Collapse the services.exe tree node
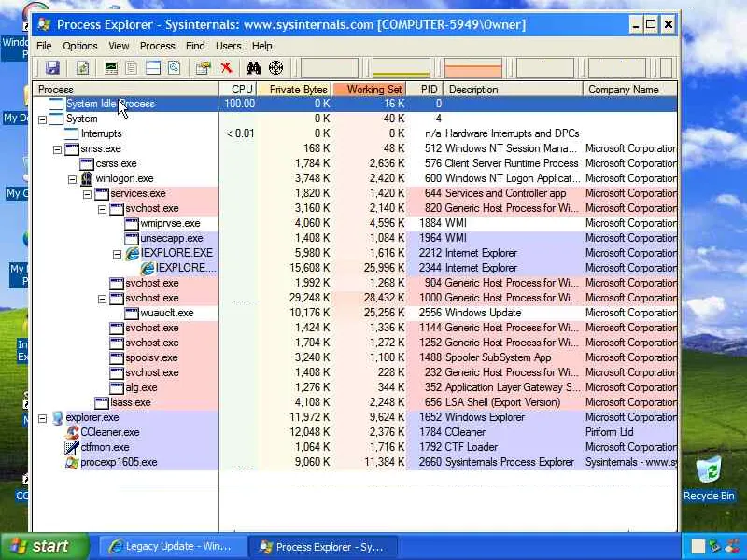Image resolution: width=747 pixels, height=560 pixels. click(x=87, y=194)
